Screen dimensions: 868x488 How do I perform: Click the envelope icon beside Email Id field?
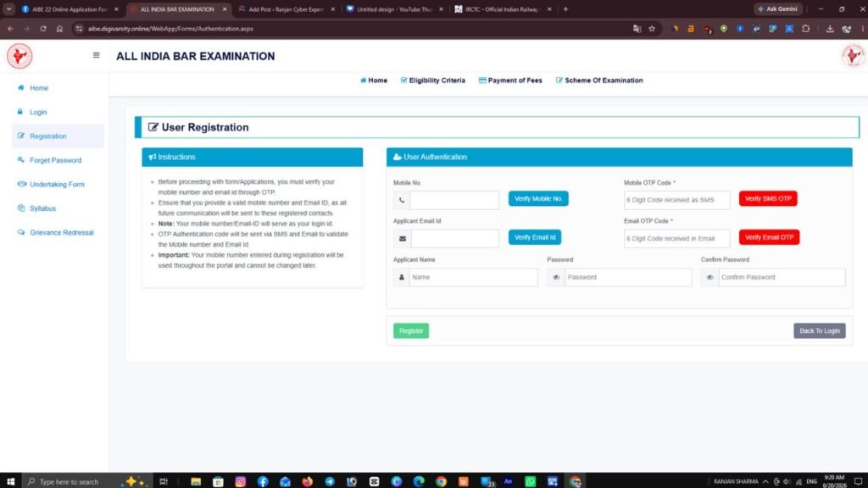403,238
